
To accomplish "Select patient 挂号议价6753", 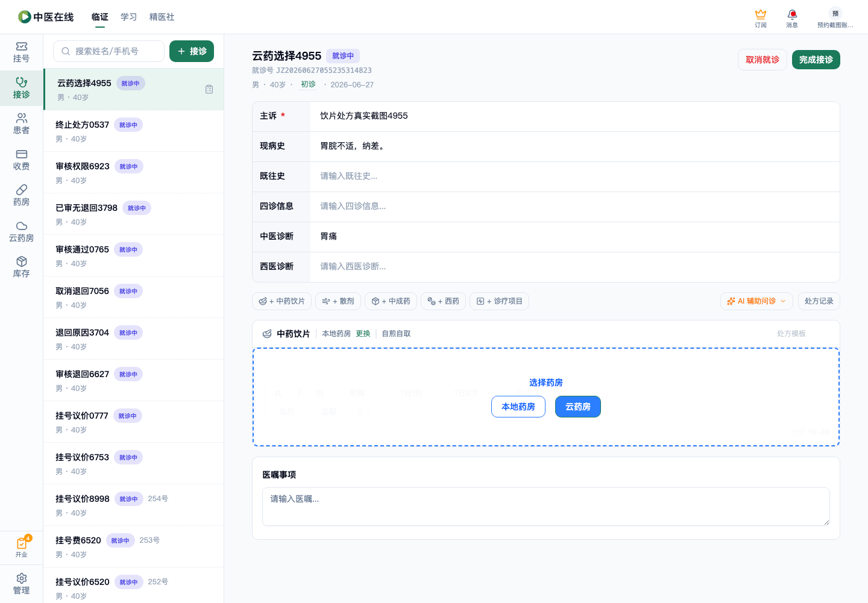I will pyautogui.click(x=134, y=463).
